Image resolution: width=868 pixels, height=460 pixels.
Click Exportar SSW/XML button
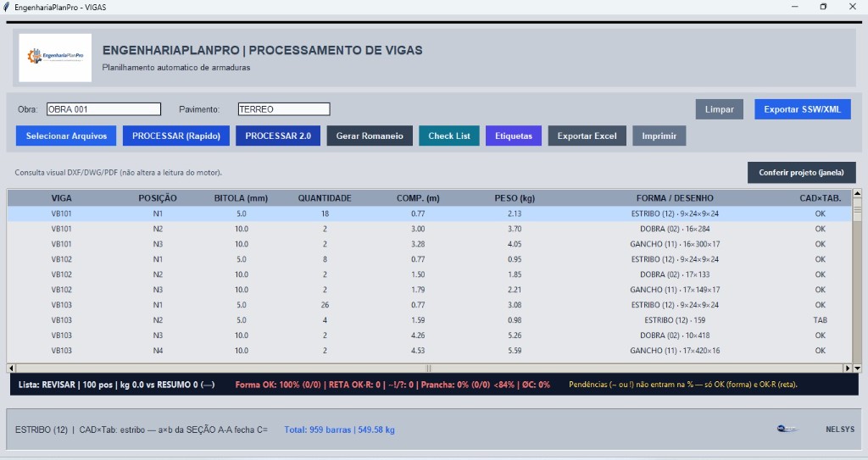click(x=802, y=109)
